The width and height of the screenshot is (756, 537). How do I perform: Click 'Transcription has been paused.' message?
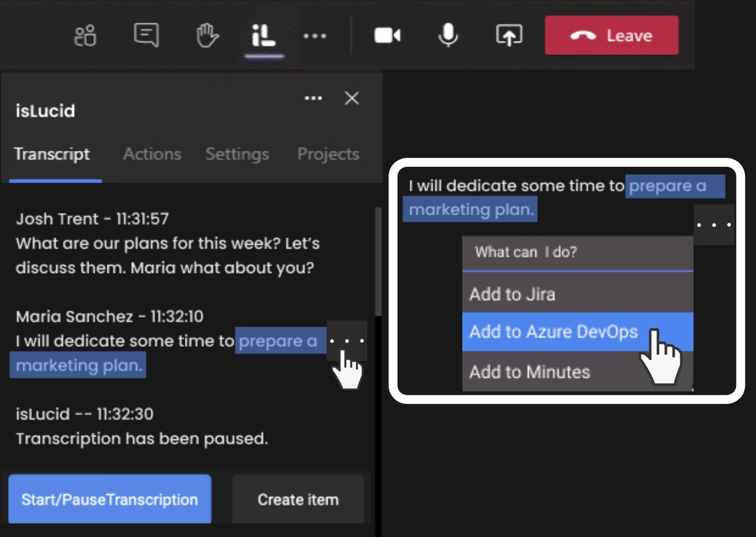tap(142, 439)
